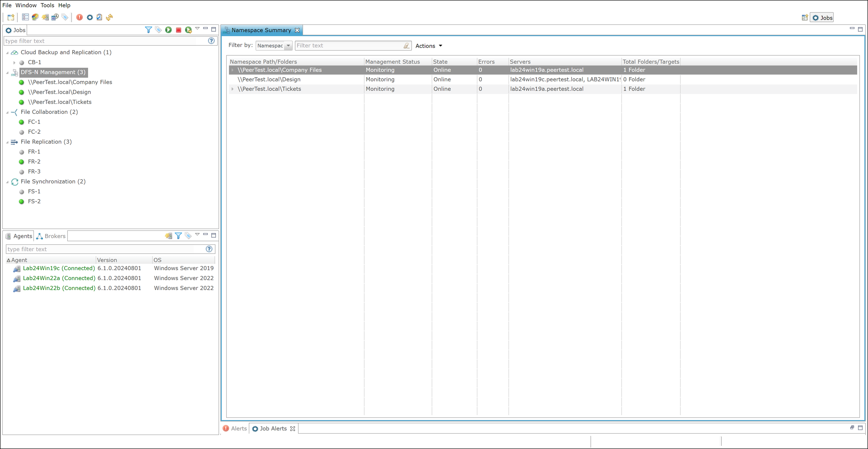
Task: Sort by the Management Status column header
Action: click(398, 61)
